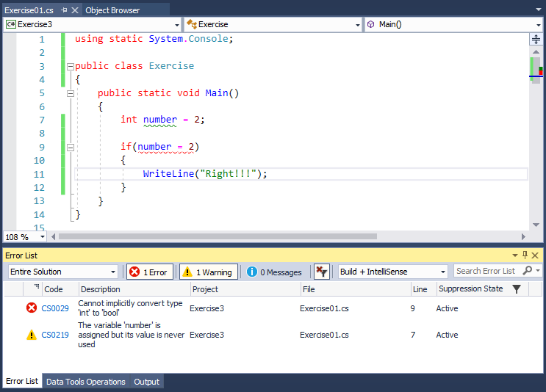Image resolution: width=546 pixels, height=392 pixels.
Task: Click the C# project icon by Exercise3
Action: tap(11, 24)
